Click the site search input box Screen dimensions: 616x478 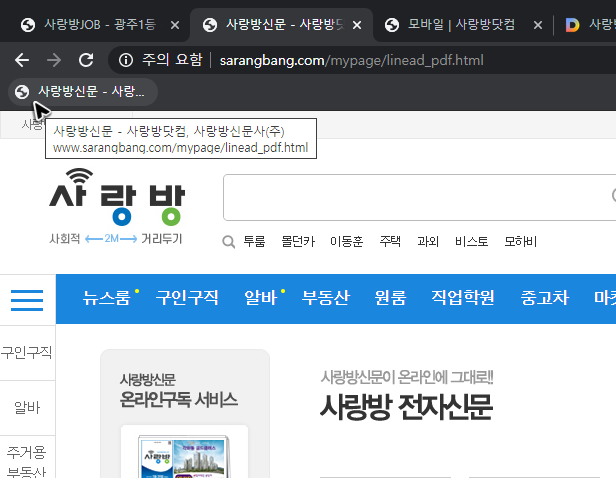[419, 198]
